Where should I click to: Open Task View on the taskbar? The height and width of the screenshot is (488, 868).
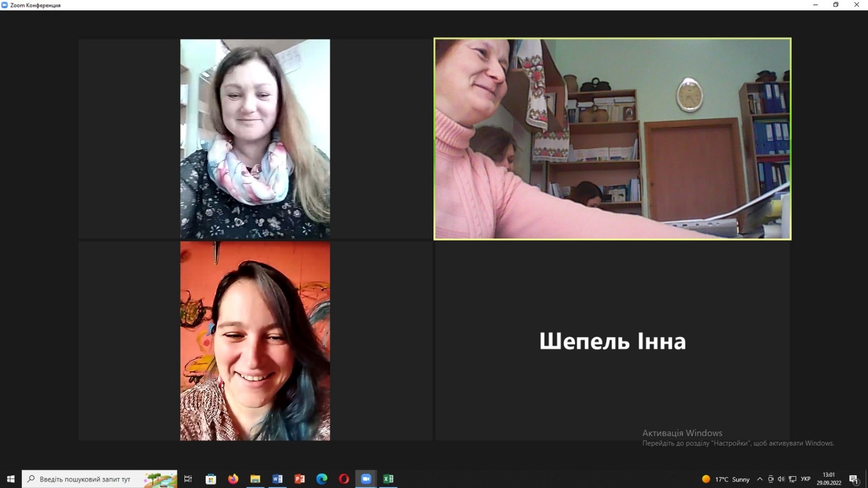(188, 479)
